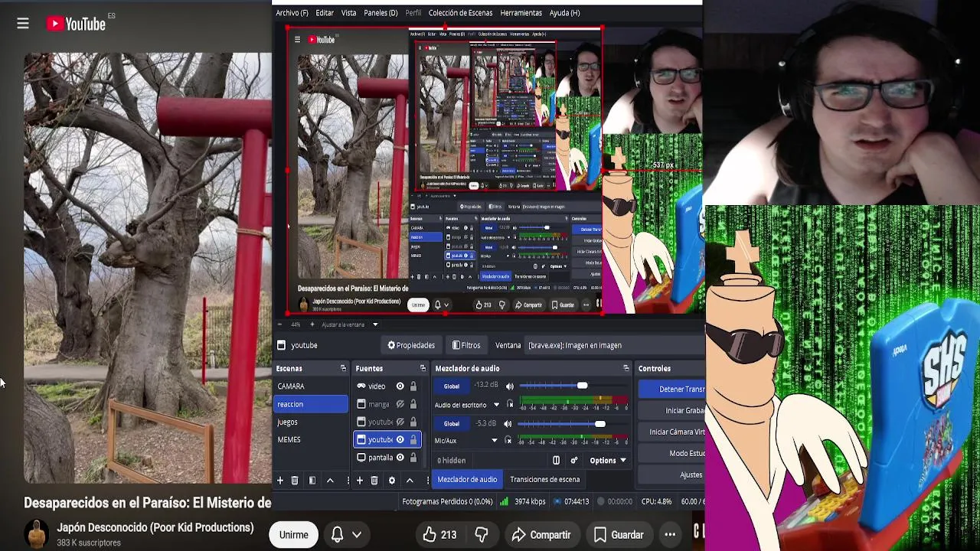Like the video with the thumbs-up button
The image size is (980, 551).
click(x=439, y=535)
